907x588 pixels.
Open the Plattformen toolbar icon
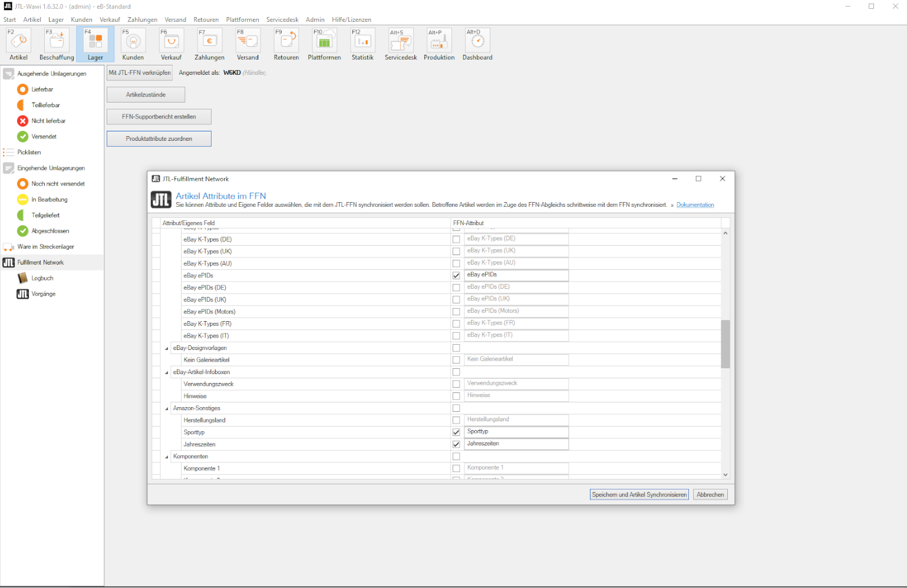[324, 45]
